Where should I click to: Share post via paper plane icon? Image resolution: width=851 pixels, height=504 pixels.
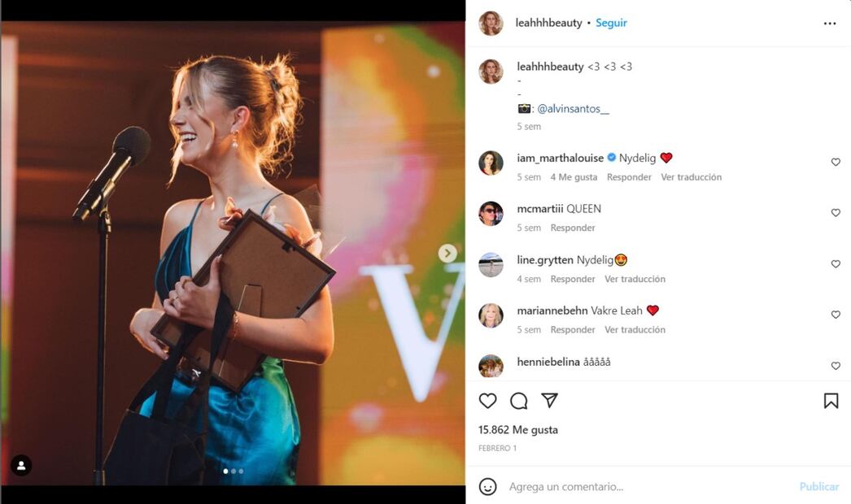(550, 401)
